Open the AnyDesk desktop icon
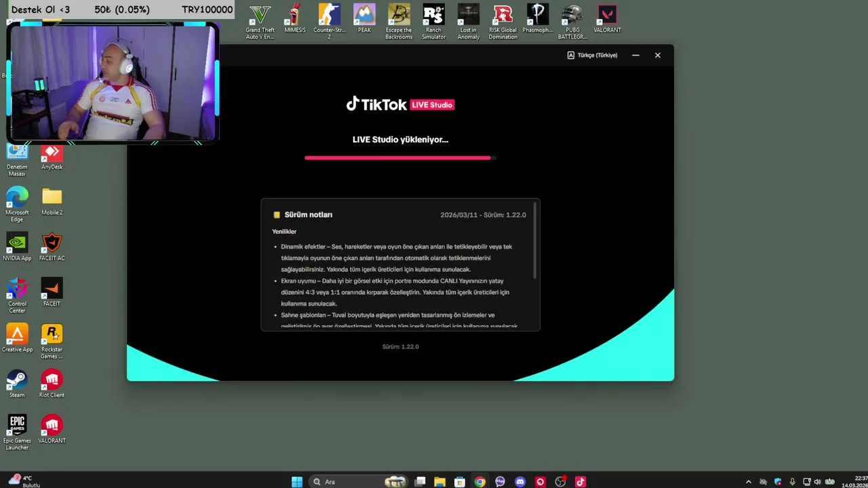This screenshot has height=488, width=868. pos(52,157)
